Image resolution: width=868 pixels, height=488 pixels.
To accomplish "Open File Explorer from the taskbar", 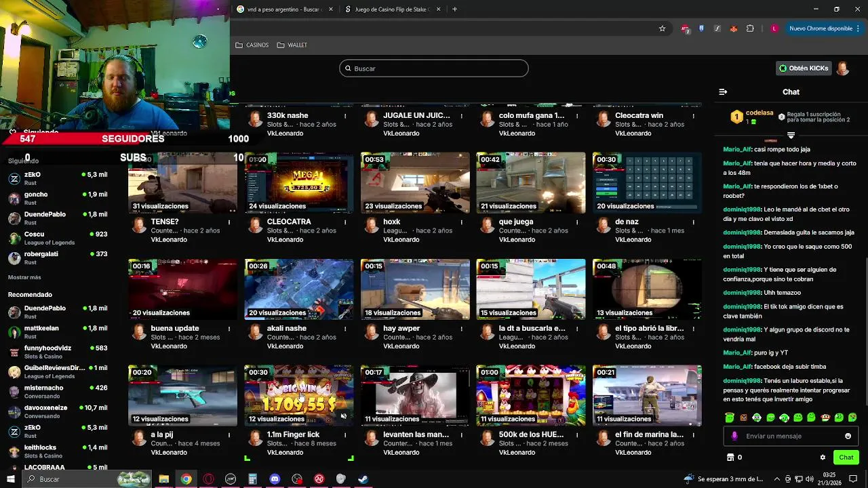I will pos(163,479).
